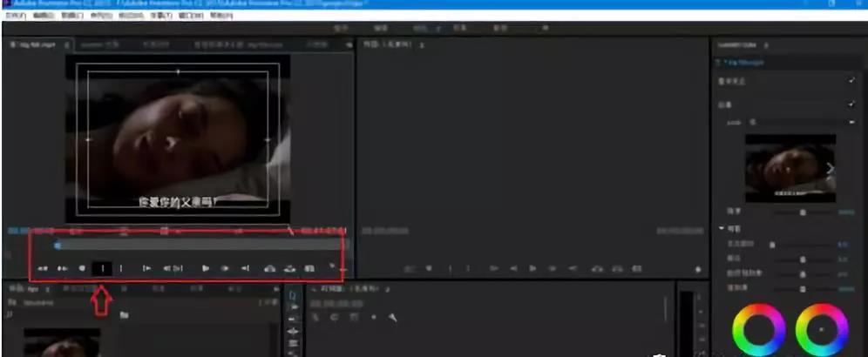Click the Shadow Tint color wheel

pyautogui.click(x=759, y=330)
